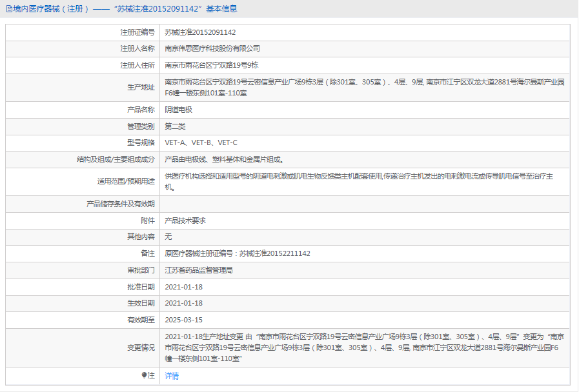The width and height of the screenshot is (579, 392).
Task: Select the management category value 第二类
Action: click(175, 126)
